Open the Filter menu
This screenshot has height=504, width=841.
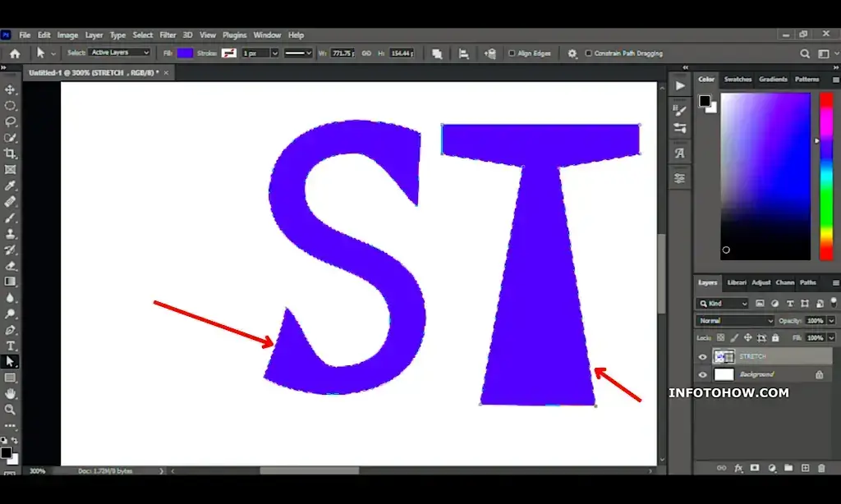pos(168,35)
